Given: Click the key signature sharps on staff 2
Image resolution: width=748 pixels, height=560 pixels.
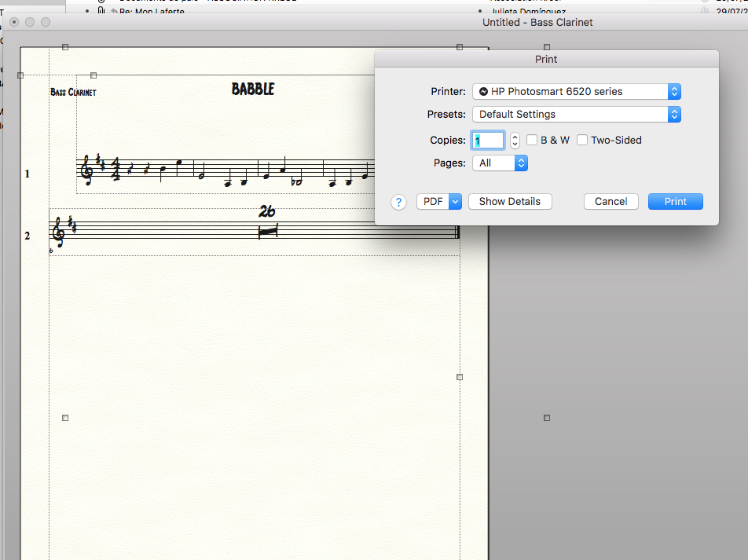Looking at the screenshot, I should pos(71,225).
